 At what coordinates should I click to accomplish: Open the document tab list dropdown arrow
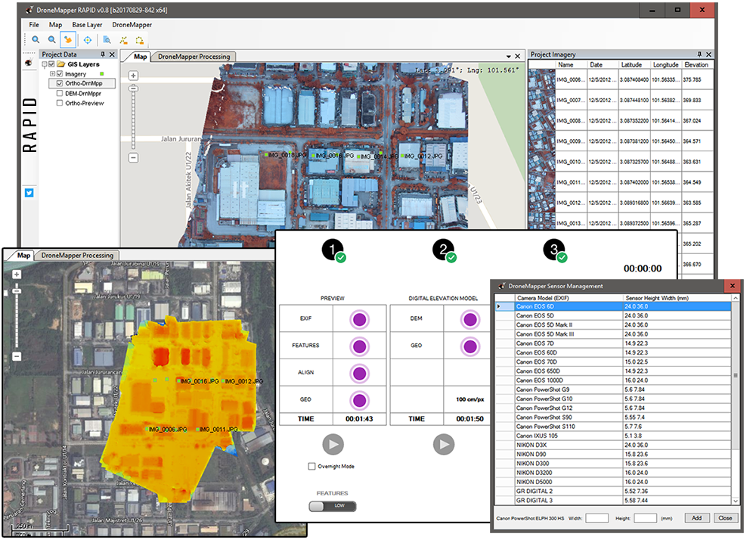(509, 57)
